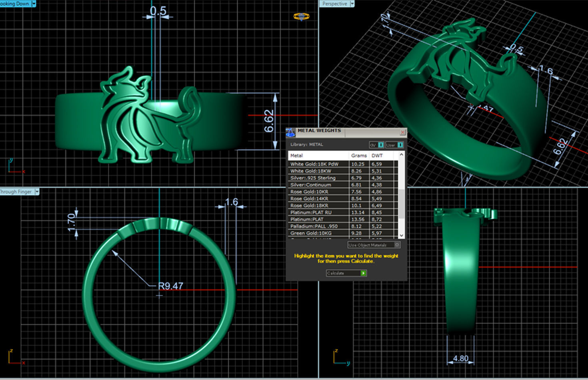
Task: Select the Silver:.925 Sterling row
Action: point(343,178)
